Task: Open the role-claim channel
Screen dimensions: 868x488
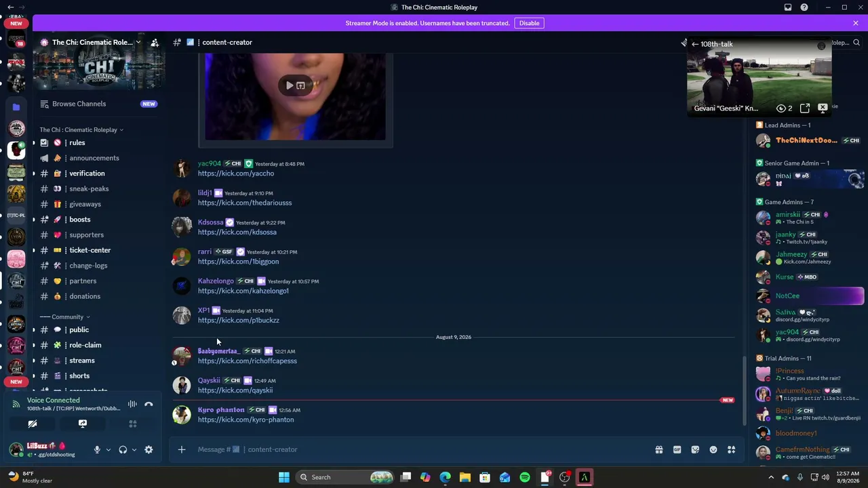Action: click(x=98, y=345)
